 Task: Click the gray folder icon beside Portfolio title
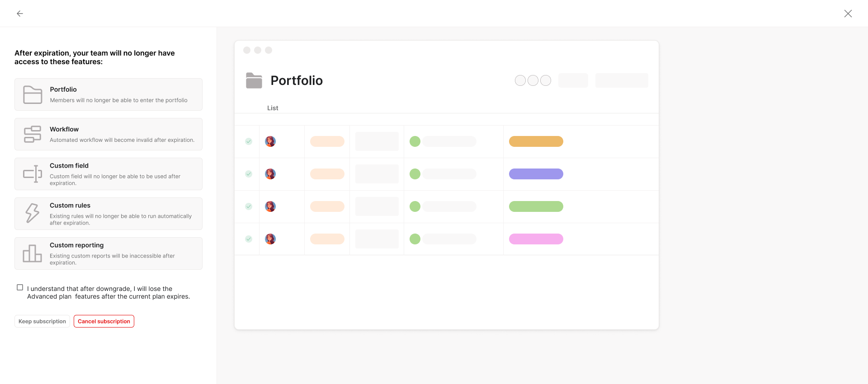[254, 80]
